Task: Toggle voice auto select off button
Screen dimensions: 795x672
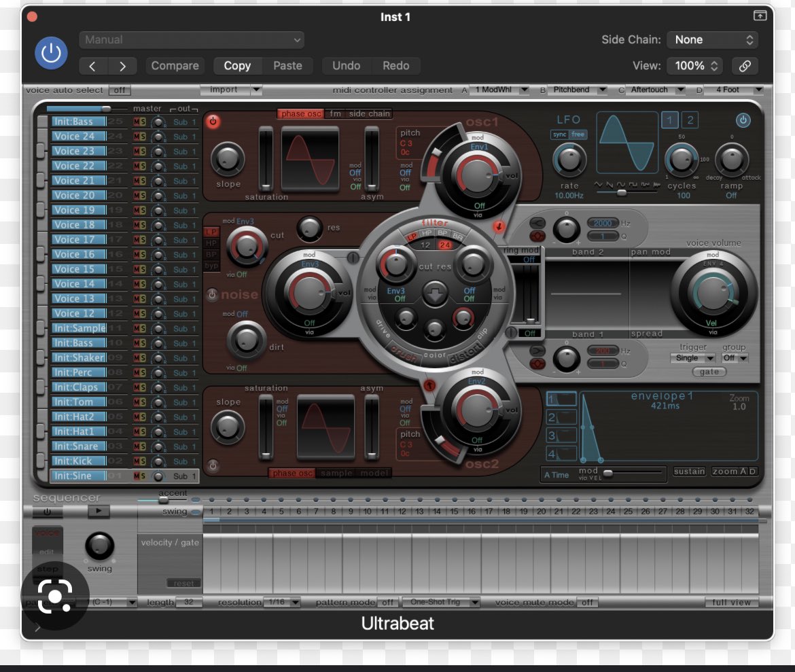Action: tap(120, 90)
